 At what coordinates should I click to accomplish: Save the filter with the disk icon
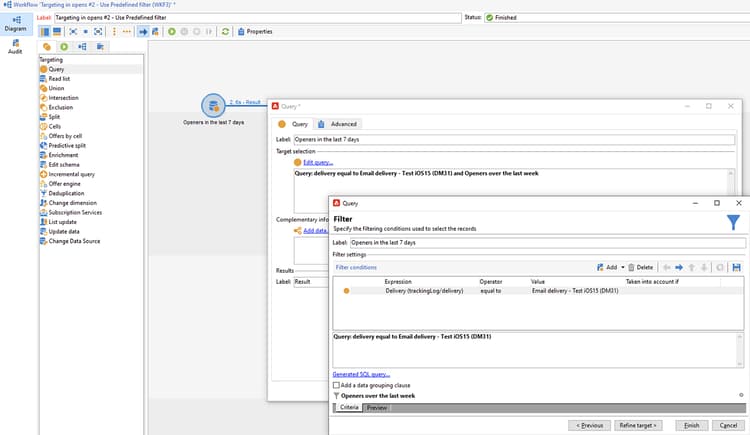[x=737, y=268]
